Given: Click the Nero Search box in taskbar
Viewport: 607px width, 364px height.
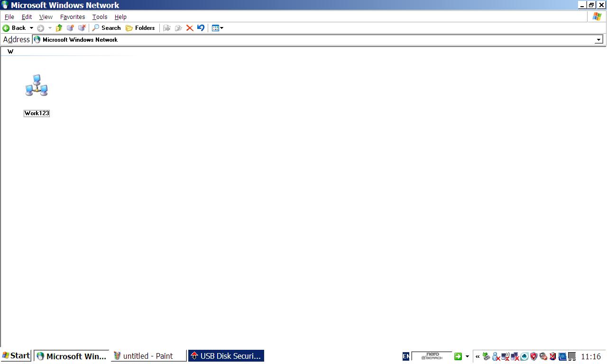Looking at the screenshot, I should pyautogui.click(x=432, y=356).
